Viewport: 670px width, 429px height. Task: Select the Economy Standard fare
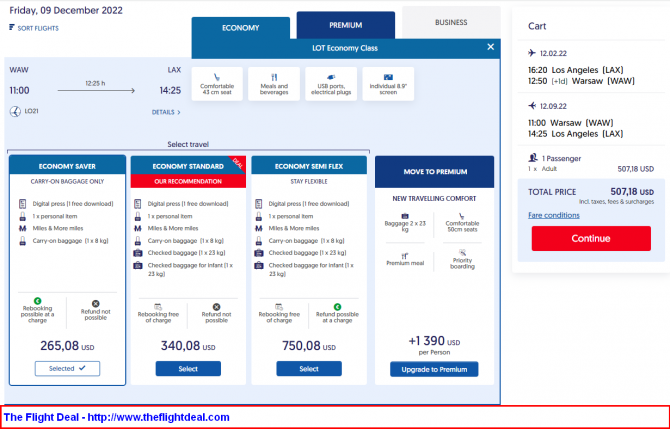[x=188, y=369]
